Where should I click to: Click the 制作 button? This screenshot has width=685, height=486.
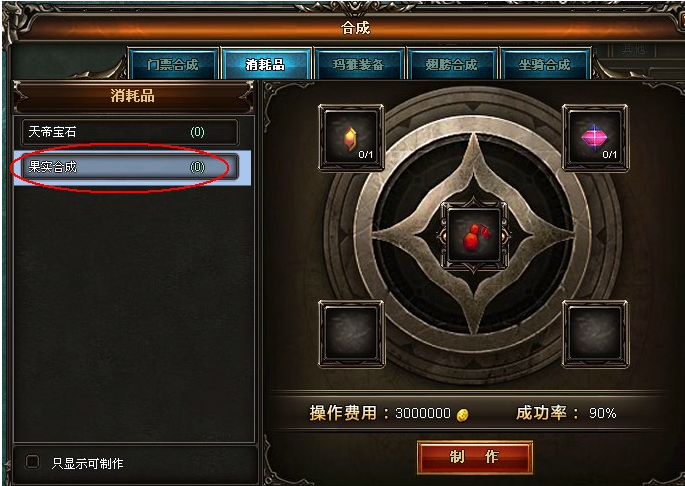coord(475,457)
